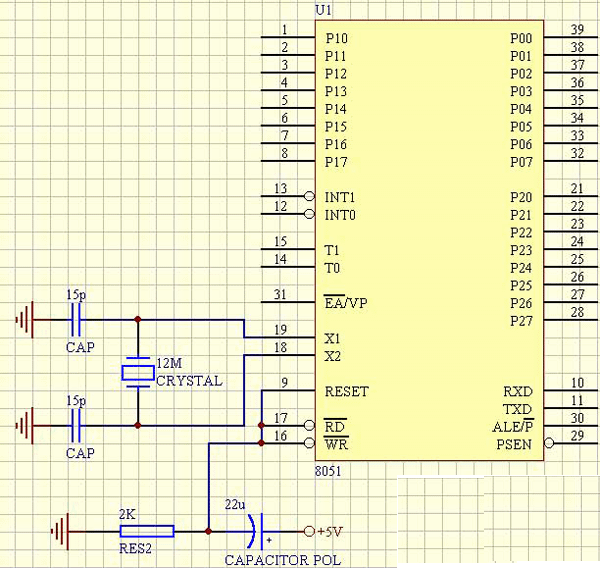Viewport: 600px width, 568px height.
Task: Click pin number 31 beside EA/VP
Action: 280,294
